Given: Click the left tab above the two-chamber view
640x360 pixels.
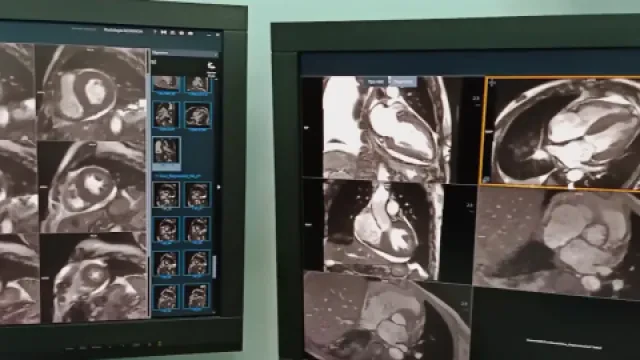Looking at the screenshot, I should 376,82.
